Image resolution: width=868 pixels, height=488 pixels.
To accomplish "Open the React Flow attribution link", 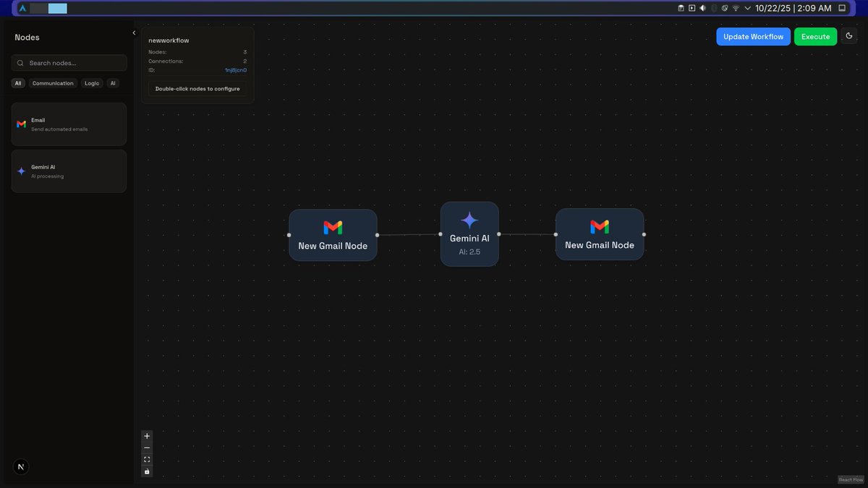I will 851,479.
